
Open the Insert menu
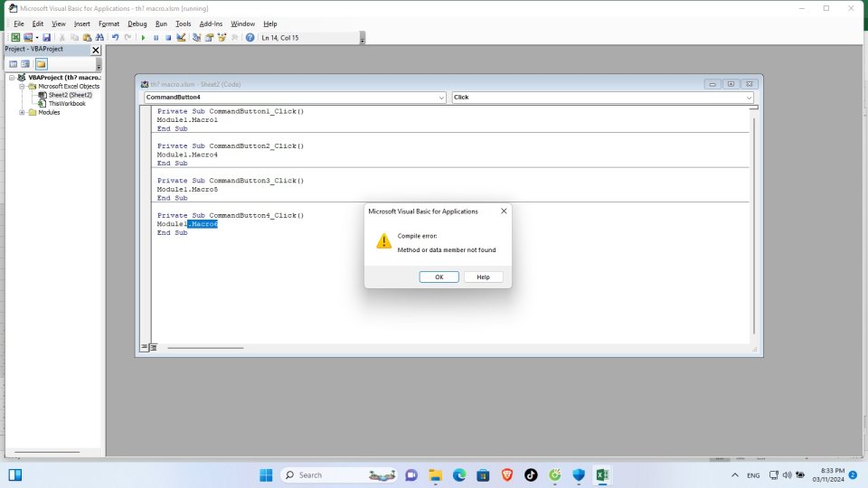point(82,23)
